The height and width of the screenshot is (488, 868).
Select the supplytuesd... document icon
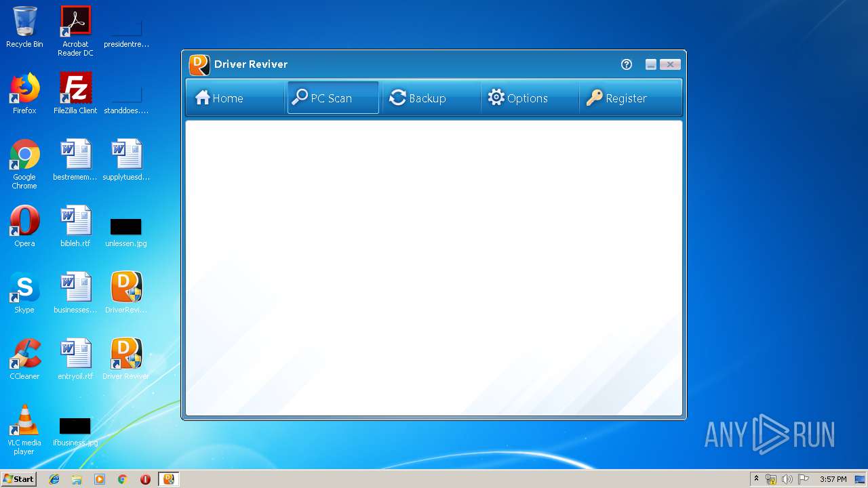click(126, 160)
